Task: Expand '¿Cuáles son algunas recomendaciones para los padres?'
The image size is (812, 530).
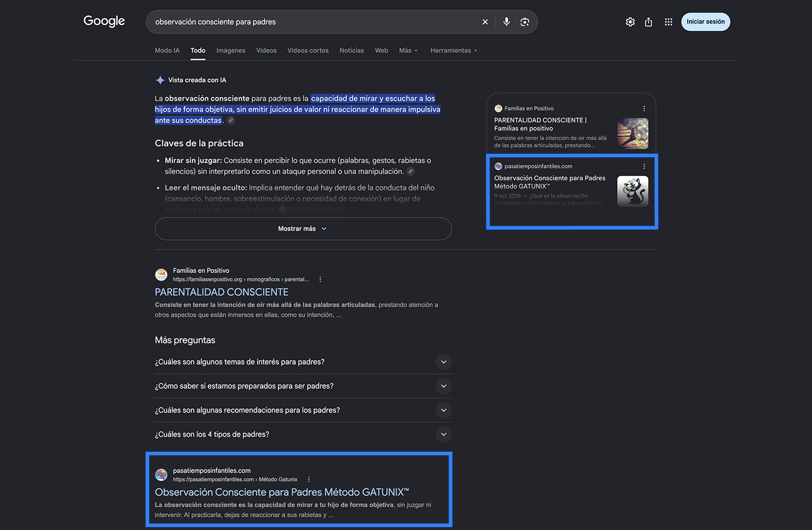Action: [303, 410]
